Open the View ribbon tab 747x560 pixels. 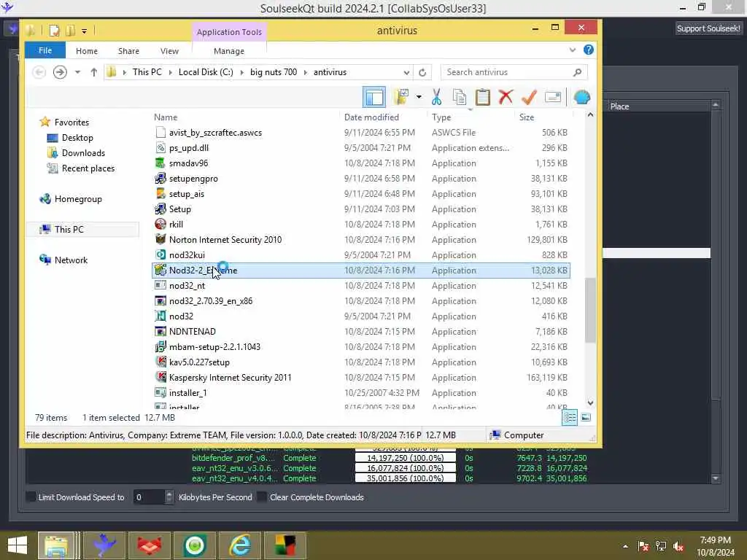(169, 51)
